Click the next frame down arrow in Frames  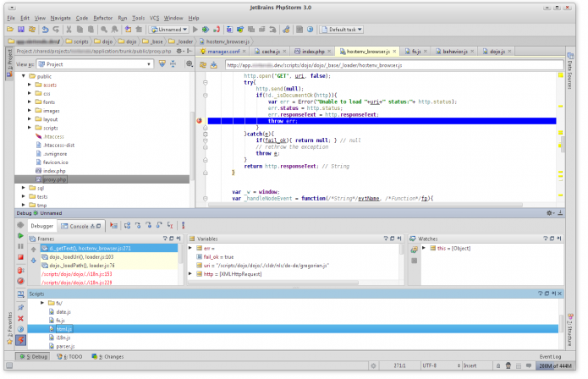click(x=33, y=261)
